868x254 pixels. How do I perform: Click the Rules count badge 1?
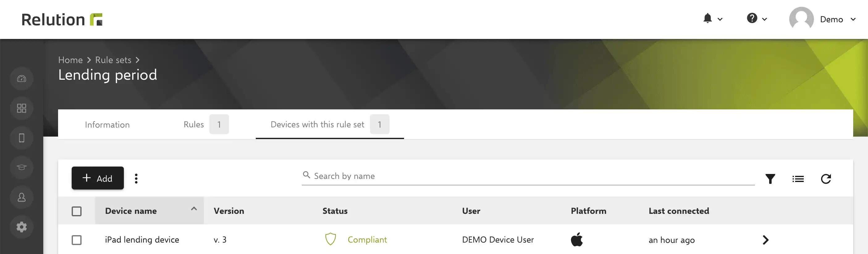point(219,124)
